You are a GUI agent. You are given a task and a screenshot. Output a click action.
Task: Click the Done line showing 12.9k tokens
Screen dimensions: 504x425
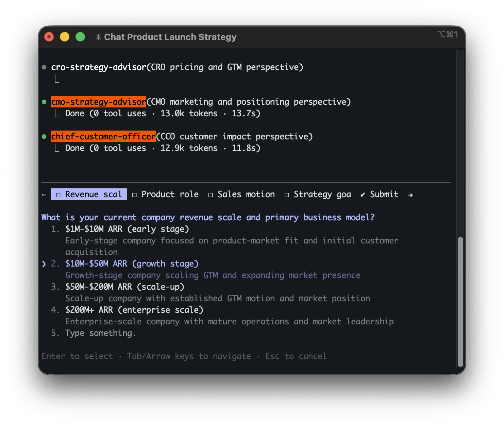coord(163,148)
